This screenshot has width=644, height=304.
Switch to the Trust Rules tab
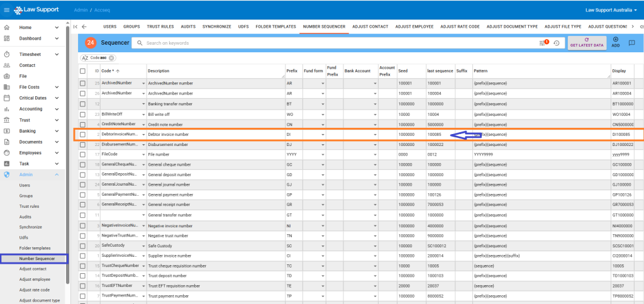tap(160, 26)
